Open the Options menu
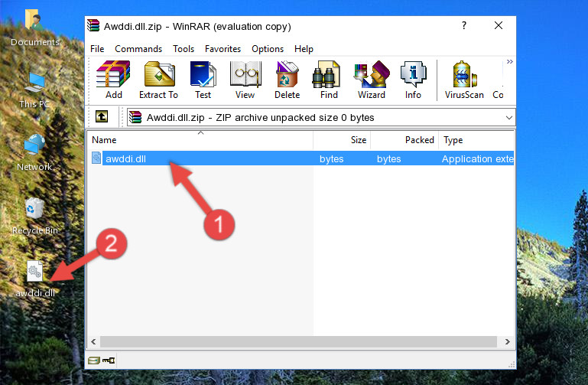 pyautogui.click(x=268, y=49)
